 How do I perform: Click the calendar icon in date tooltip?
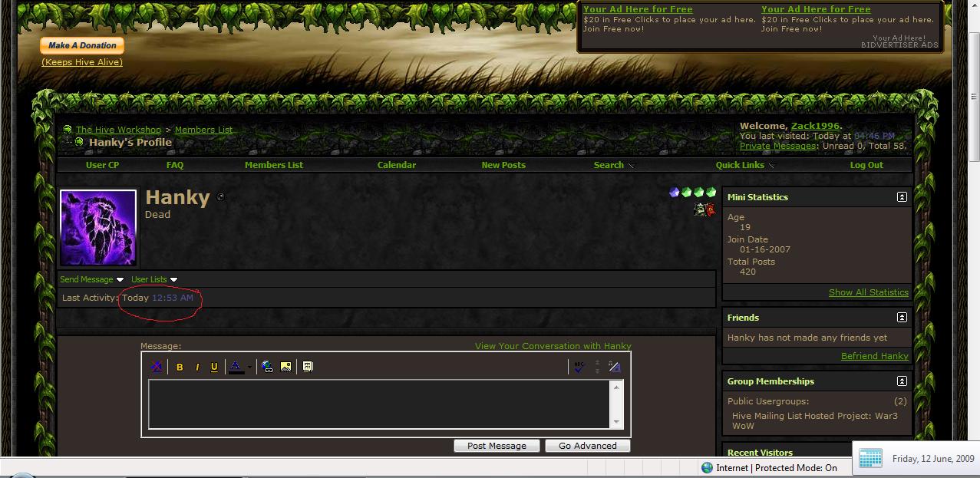pyautogui.click(x=870, y=458)
